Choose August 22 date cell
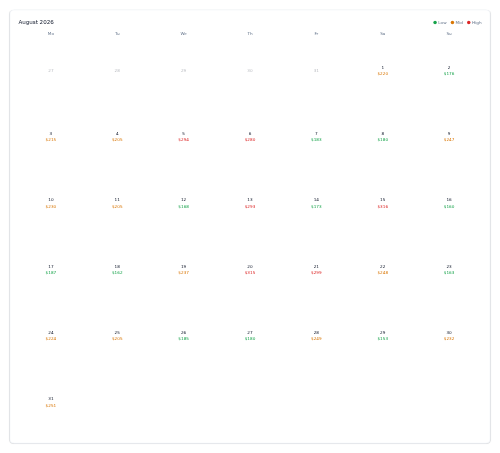Screen dimensions: 500x453 click(x=383, y=269)
